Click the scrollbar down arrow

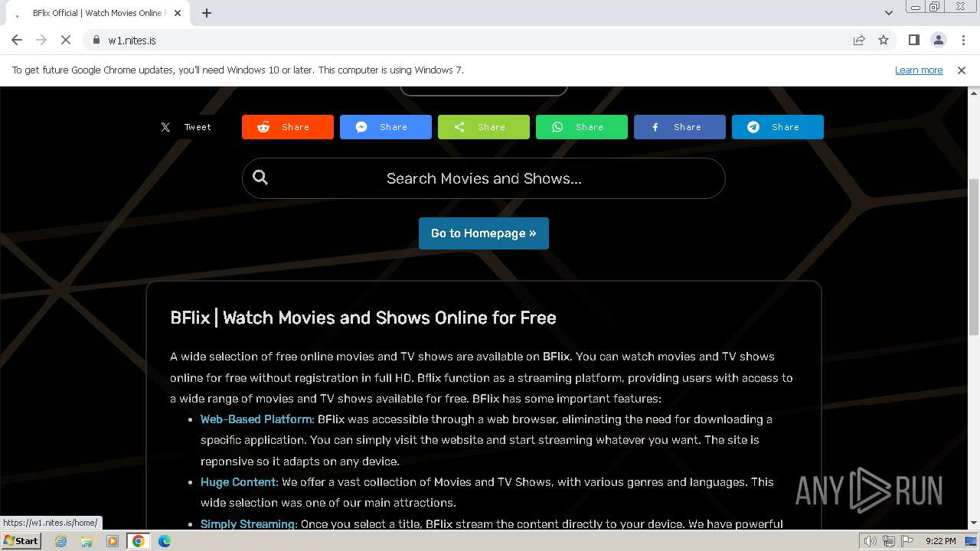974,523
